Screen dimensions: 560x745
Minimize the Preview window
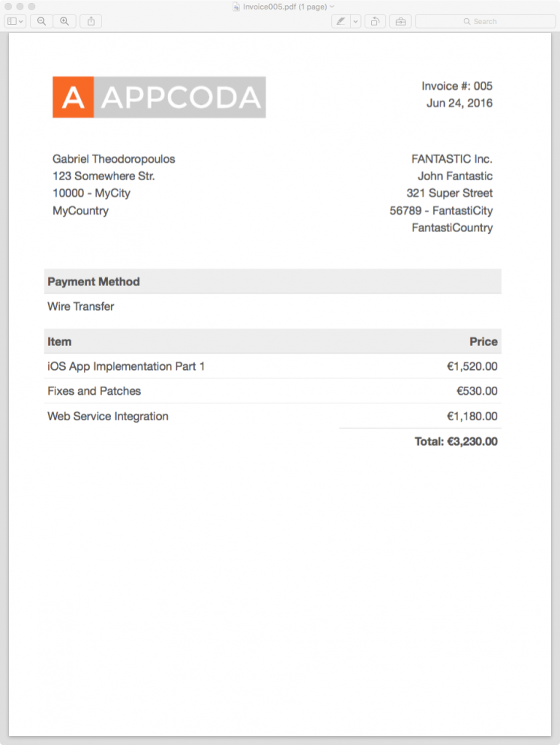pyautogui.click(x=19, y=7)
